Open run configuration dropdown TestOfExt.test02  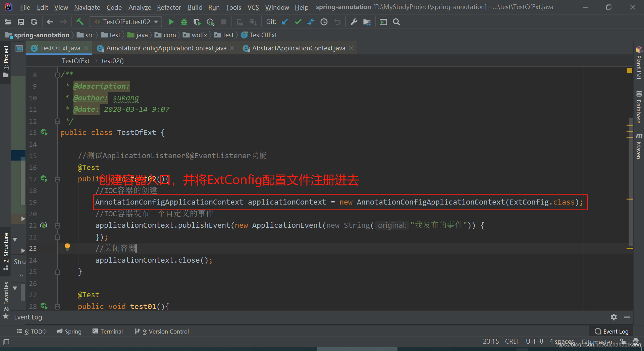click(126, 22)
